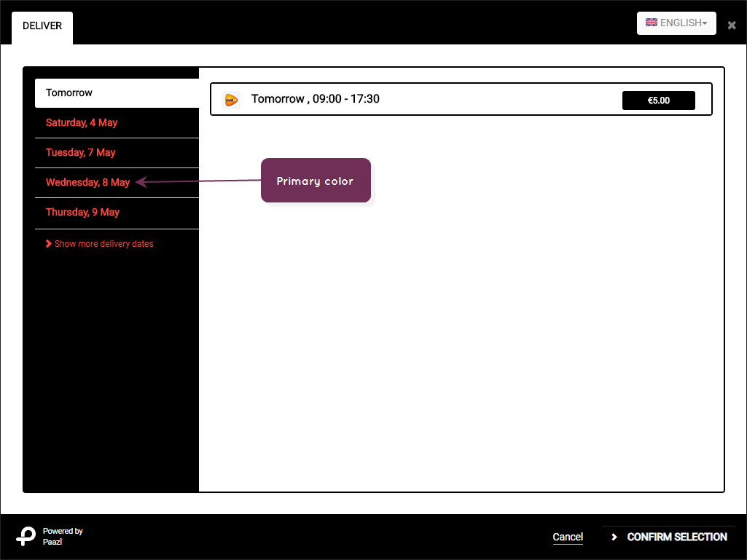Click the Cancel link
747x560 pixels.
(x=568, y=537)
